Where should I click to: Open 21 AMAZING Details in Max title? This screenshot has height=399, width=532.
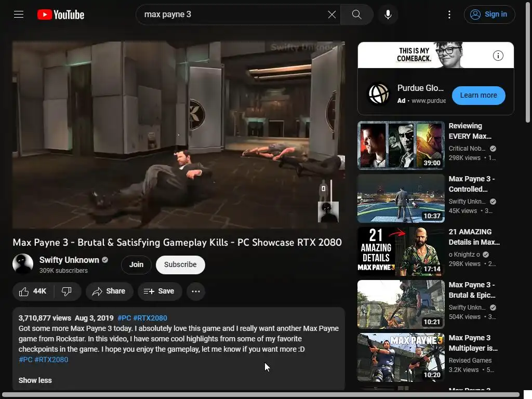(x=474, y=237)
